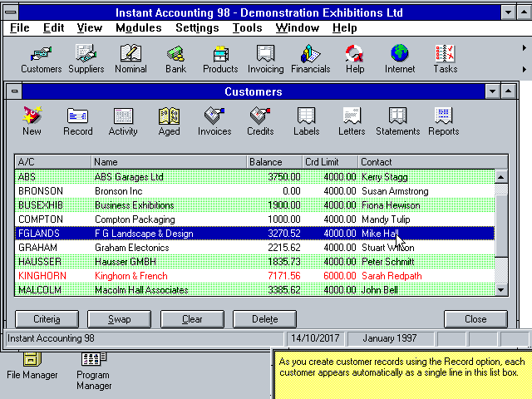This screenshot has height=399, width=532.
Task: Click the Help lifebuoy icon in the toolbar
Action: [x=355, y=59]
